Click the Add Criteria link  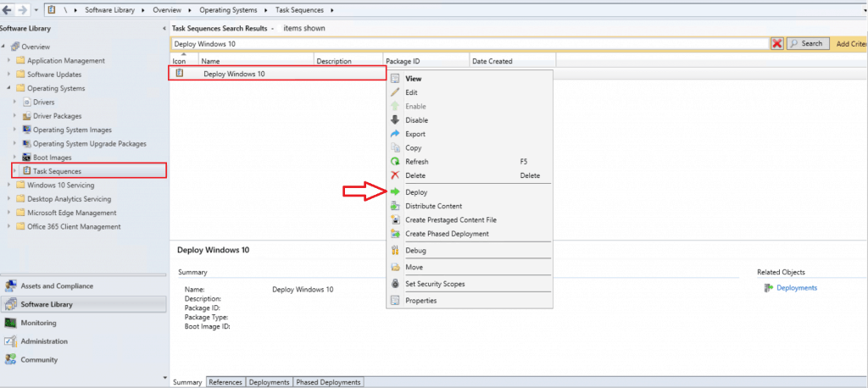[851, 44]
